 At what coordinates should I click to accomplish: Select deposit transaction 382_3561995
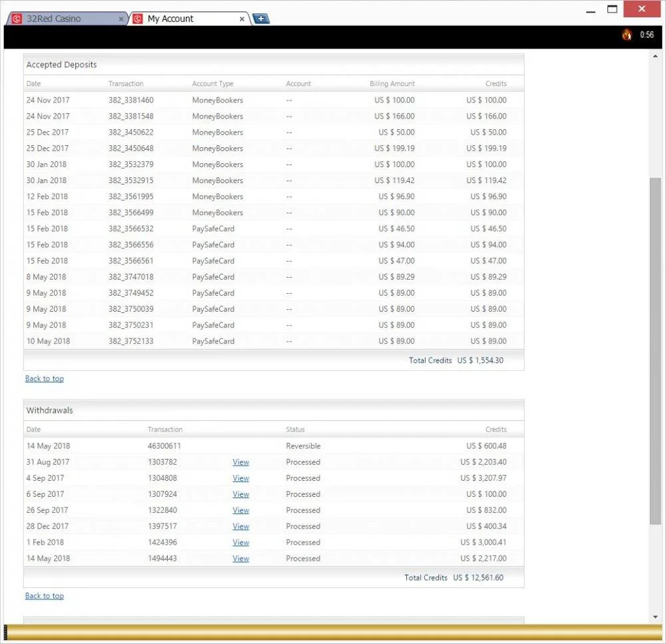[131, 196]
